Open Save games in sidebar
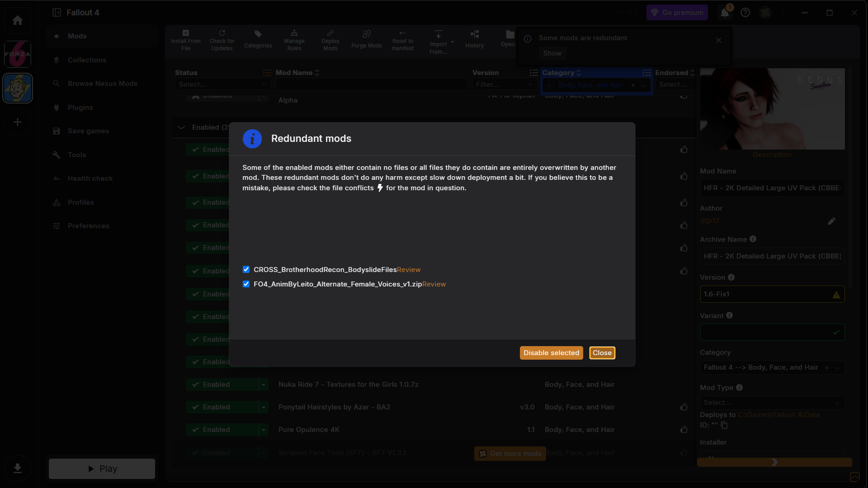The height and width of the screenshot is (488, 868). pyautogui.click(x=102, y=131)
